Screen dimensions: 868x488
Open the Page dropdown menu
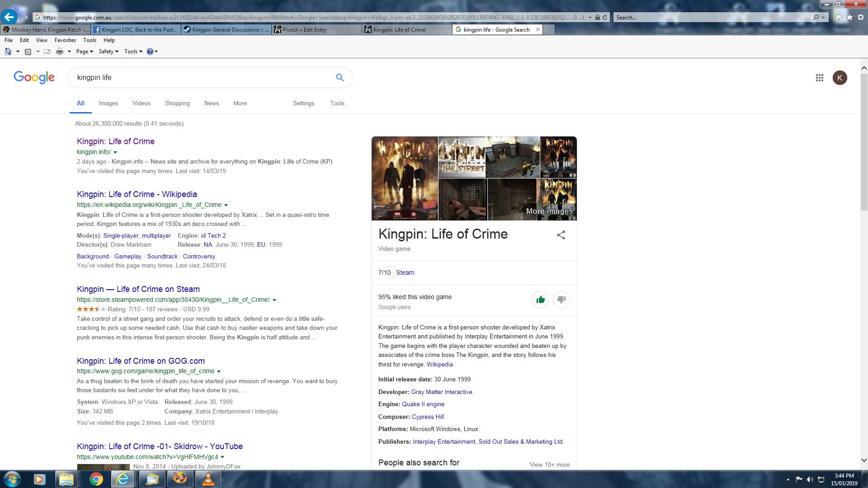(x=85, y=52)
